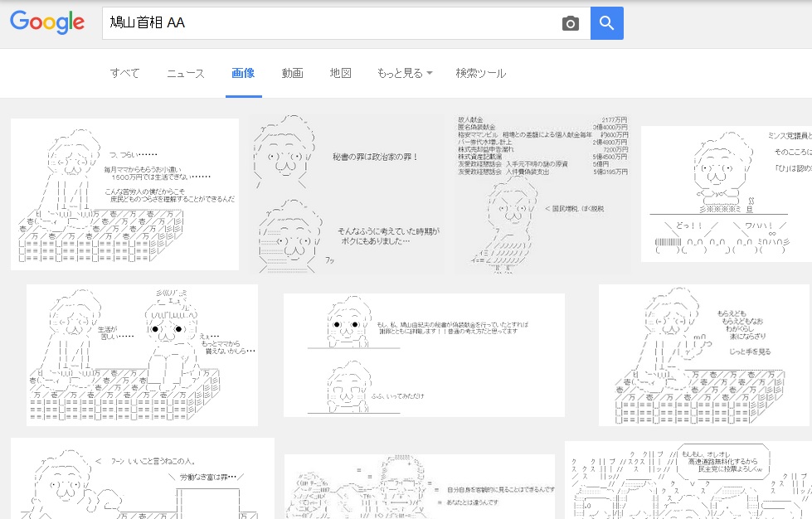The width and height of the screenshot is (812, 519).
Task: Open image with じっと手を見る poem
Action: pos(703,355)
